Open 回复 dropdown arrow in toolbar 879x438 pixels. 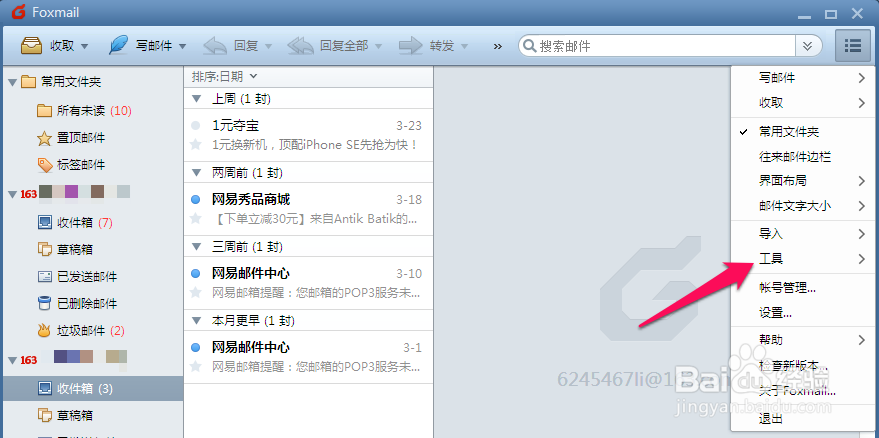click(x=268, y=47)
